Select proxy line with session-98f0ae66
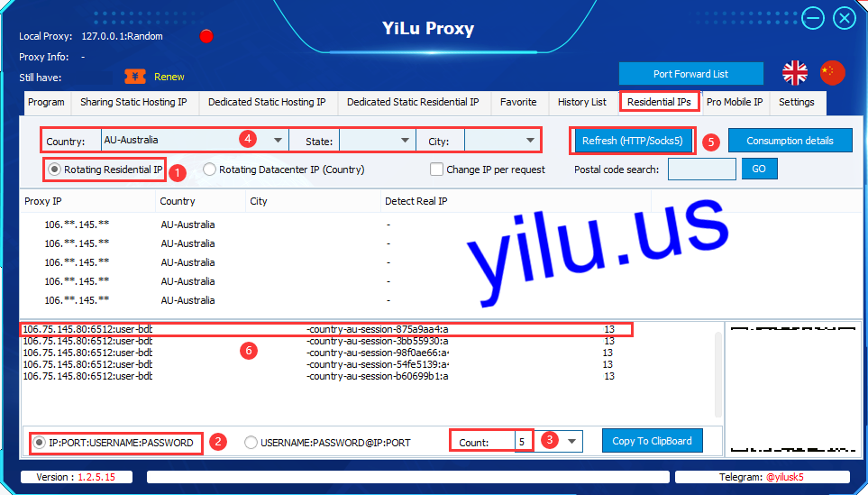This screenshot has height=495, width=868. (319, 353)
